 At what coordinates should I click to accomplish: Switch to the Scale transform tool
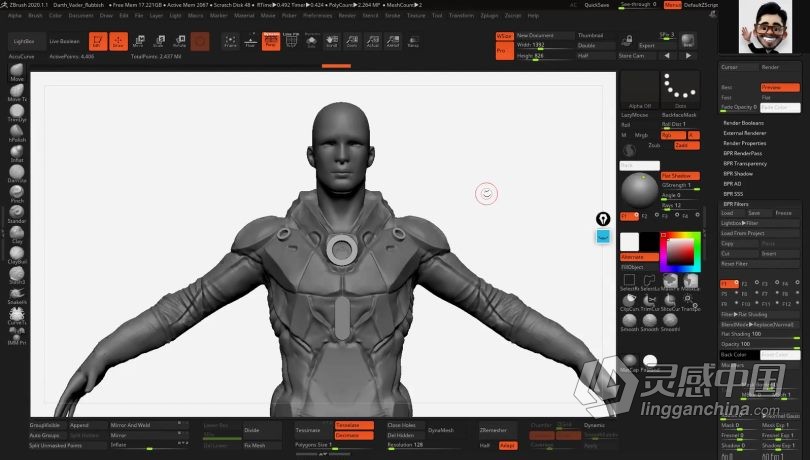click(x=159, y=41)
